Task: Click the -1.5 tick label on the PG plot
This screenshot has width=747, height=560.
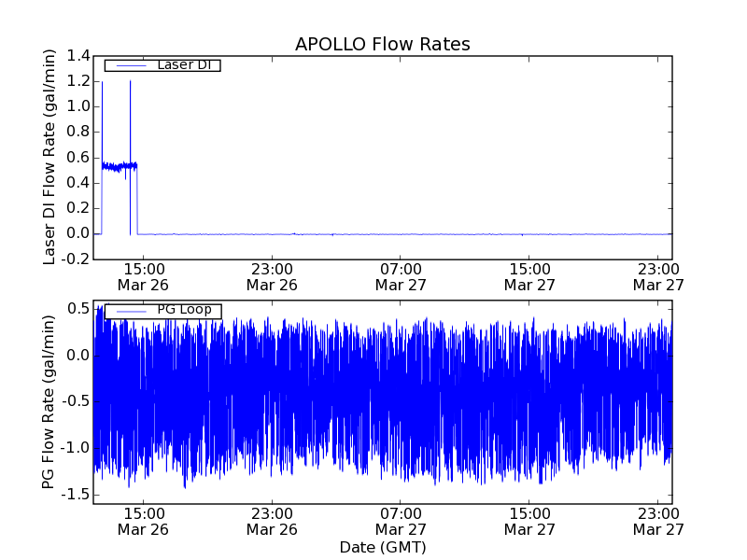Action: 76,495
